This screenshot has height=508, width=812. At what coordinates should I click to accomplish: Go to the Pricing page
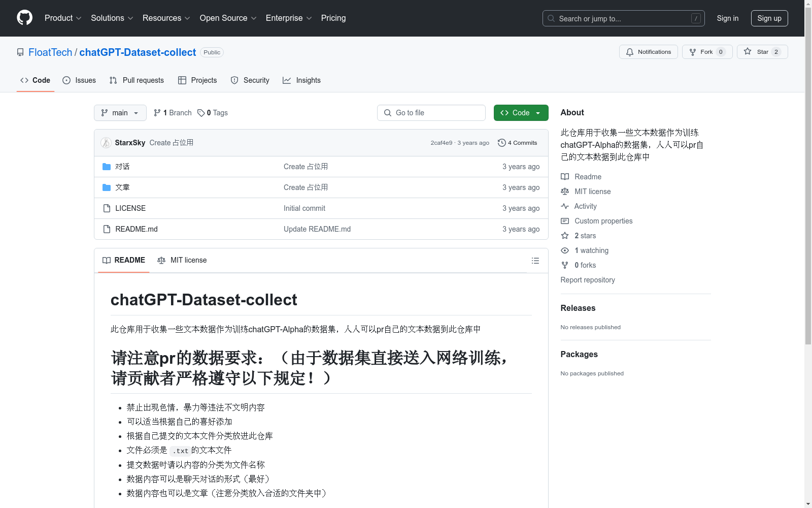(333, 18)
